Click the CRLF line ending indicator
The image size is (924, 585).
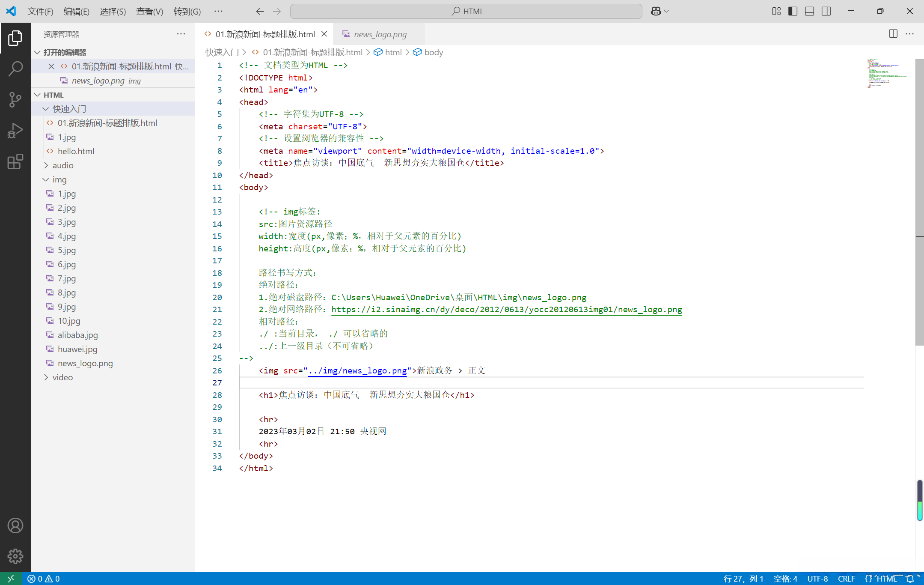846,579
